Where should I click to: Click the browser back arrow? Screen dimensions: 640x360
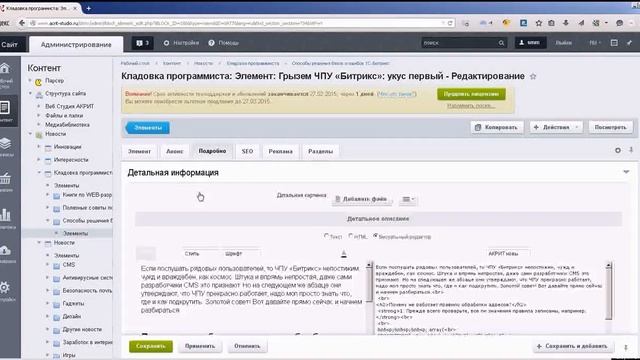[22, 23]
